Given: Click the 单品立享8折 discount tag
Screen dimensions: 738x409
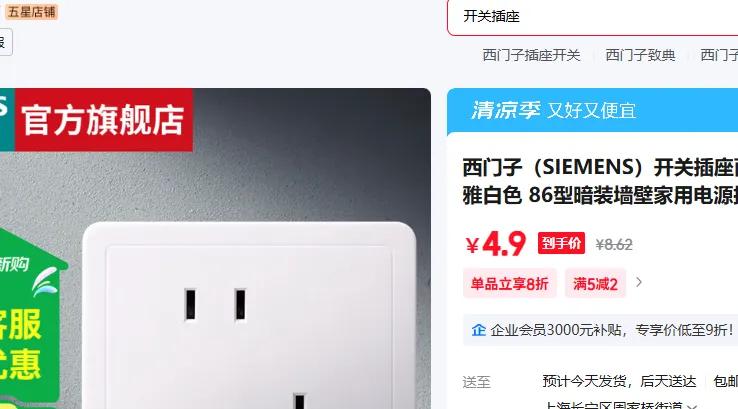Looking at the screenshot, I should (510, 283).
